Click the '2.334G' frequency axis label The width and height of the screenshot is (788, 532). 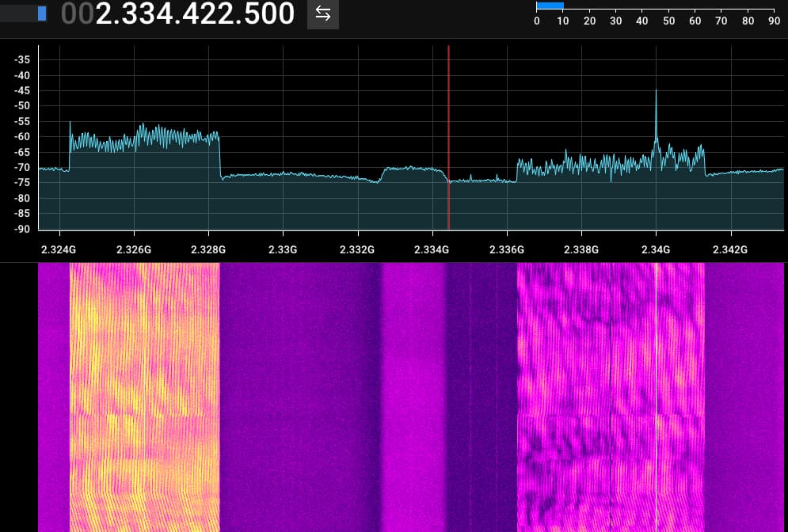[431, 249]
